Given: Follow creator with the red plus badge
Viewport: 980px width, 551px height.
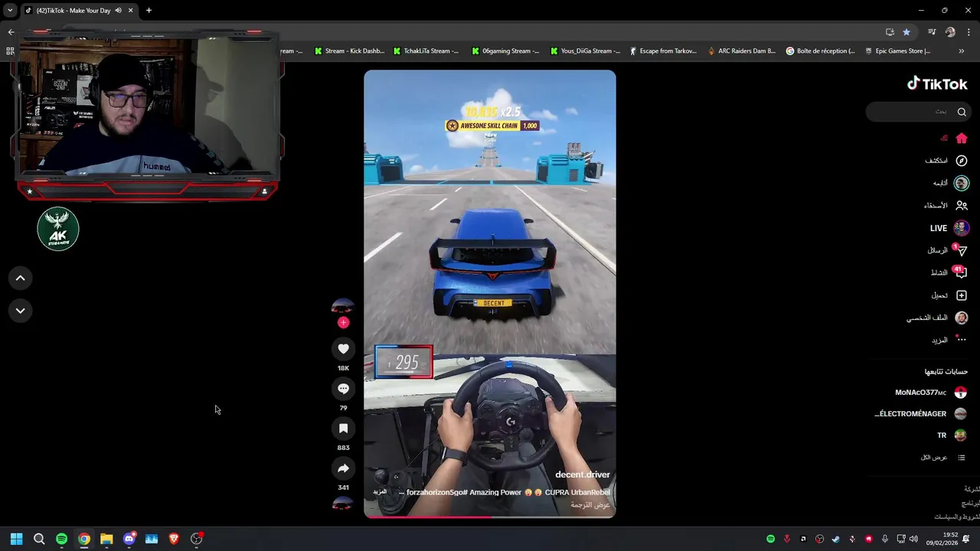Looking at the screenshot, I should click(x=343, y=322).
